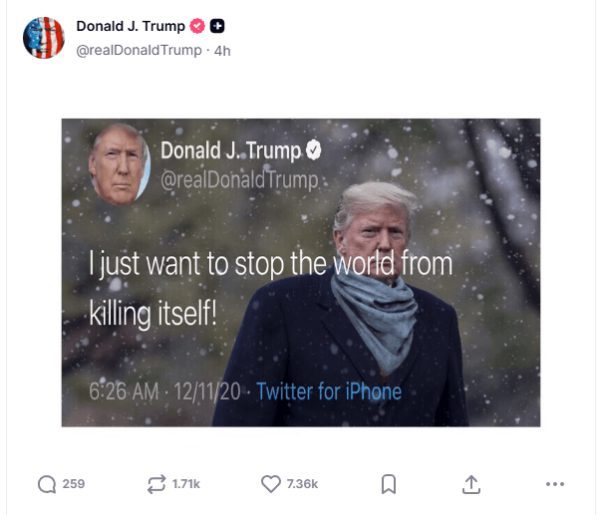Click the red verified checkmark badge
The width and height of the screenshot is (600, 515).
197,26
